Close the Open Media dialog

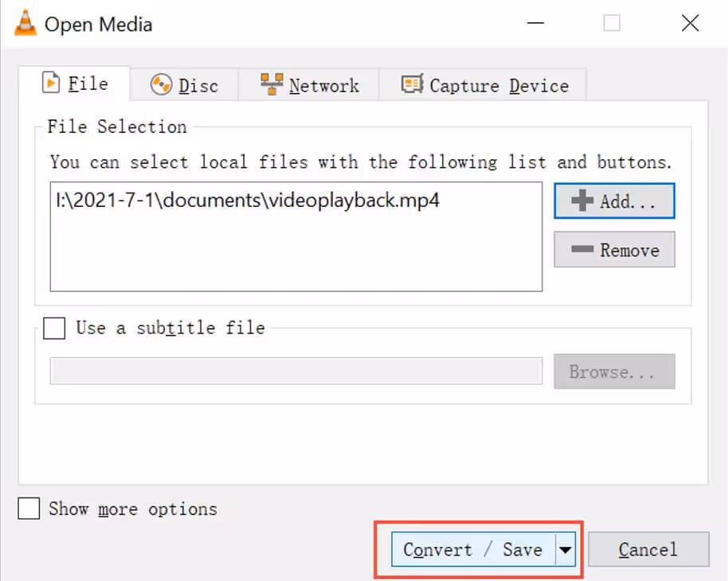click(690, 24)
